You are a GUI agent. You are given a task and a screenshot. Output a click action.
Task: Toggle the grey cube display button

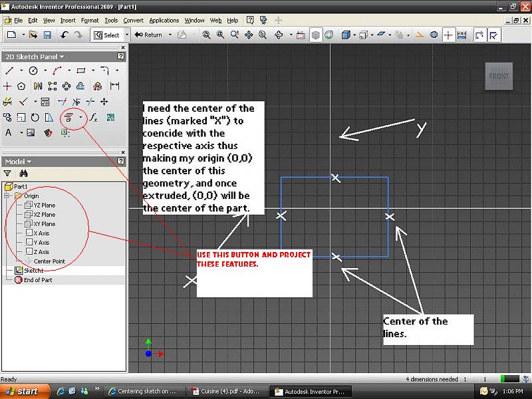(315, 35)
